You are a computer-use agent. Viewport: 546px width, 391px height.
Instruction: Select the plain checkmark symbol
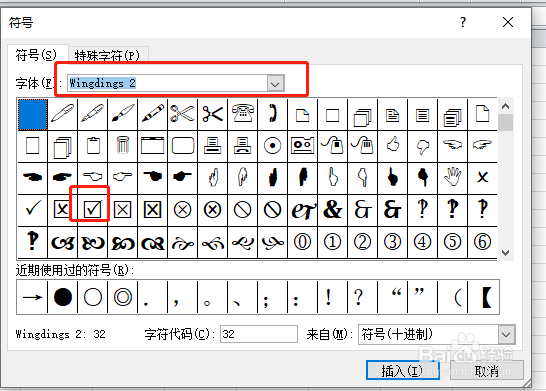pos(33,209)
